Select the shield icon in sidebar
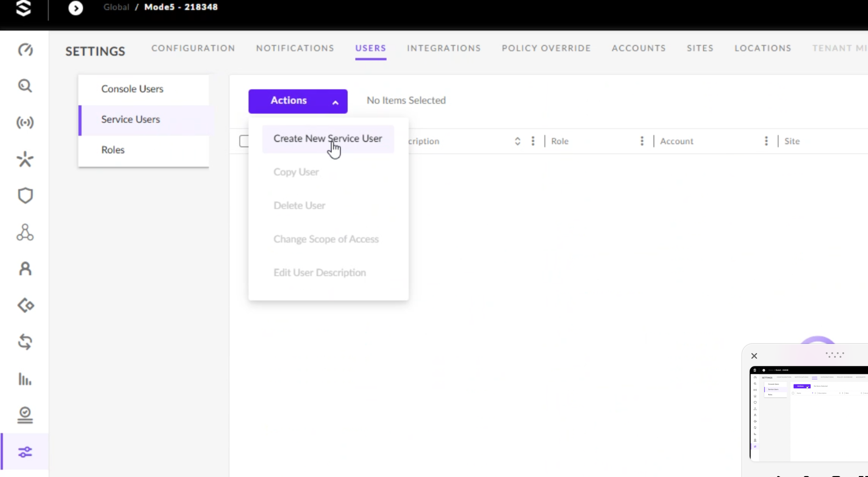The height and width of the screenshot is (477, 868). point(25,196)
